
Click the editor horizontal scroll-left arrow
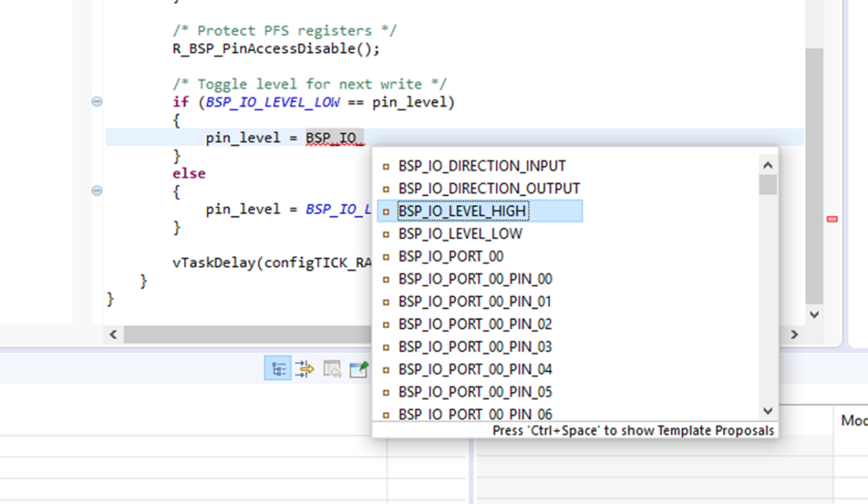[114, 334]
